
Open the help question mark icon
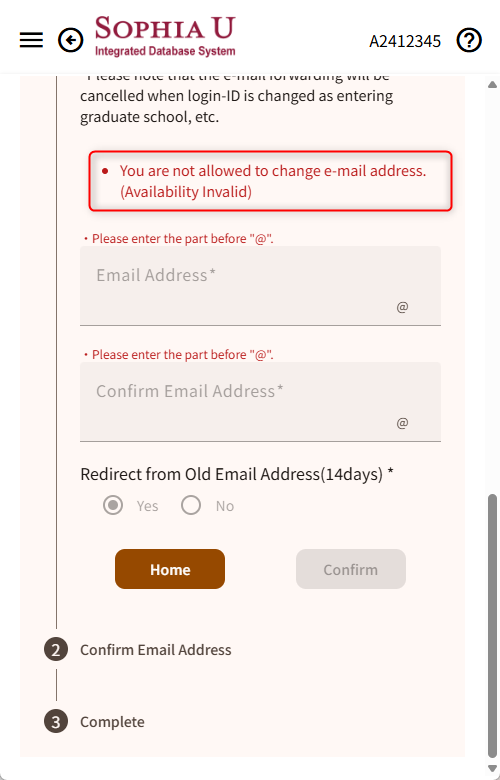pos(469,40)
